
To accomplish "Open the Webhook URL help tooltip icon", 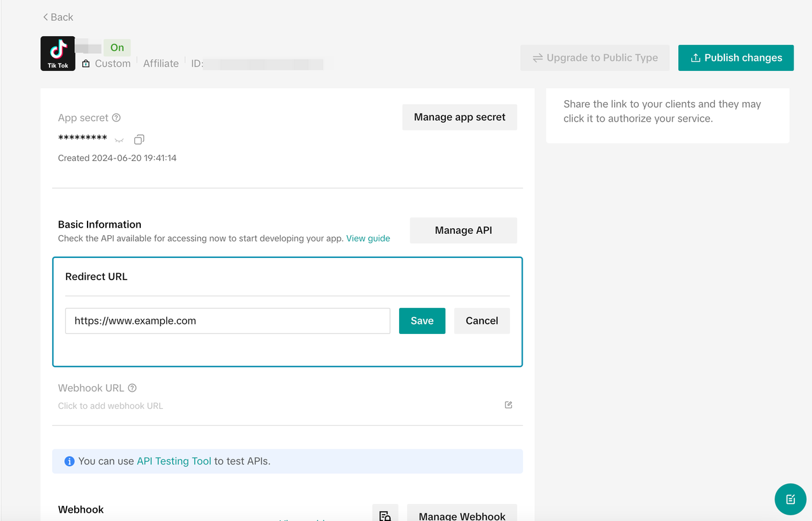I will [132, 388].
